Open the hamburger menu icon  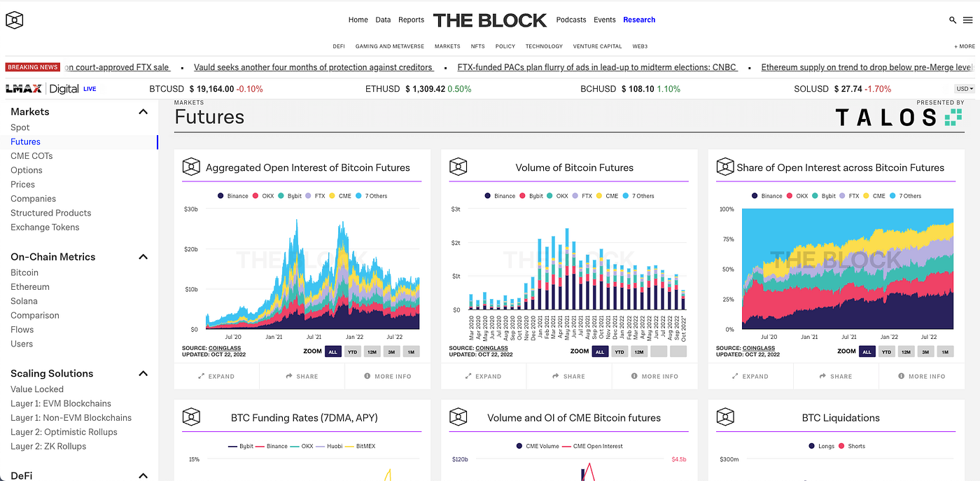point(967,20)
